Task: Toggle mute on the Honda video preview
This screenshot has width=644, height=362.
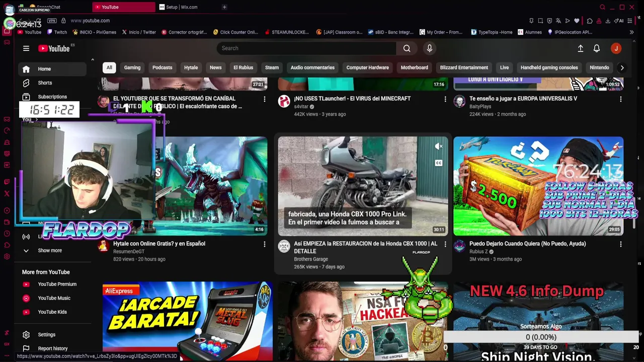Action: pyautogui.click(x=439, y=147)
